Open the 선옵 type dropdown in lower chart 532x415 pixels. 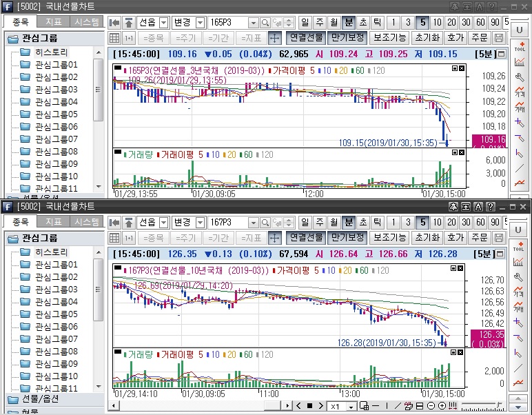tap(163, 223)
